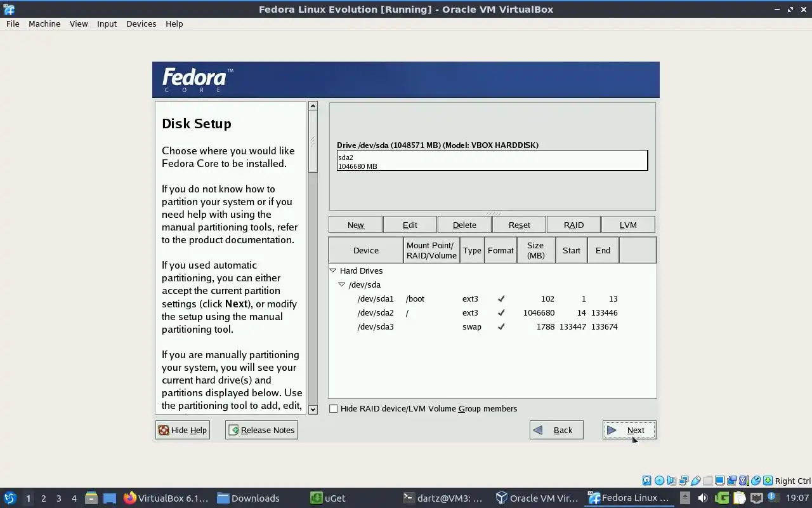Image resolution: width=812 pixels, height=508 pixels.
Task: Collapse the /dev/sda tree node
Action: pyautogui.click(x=341, y=284)
